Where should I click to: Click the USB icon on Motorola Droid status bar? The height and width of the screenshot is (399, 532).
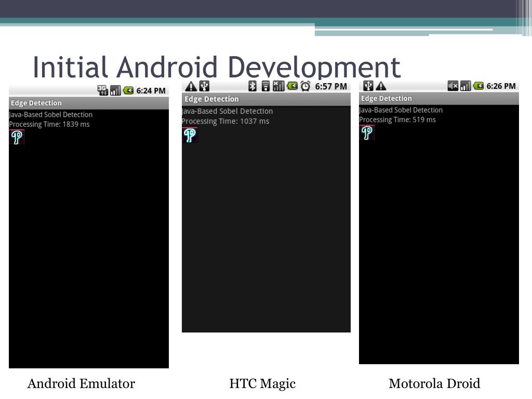pos(368,86)
